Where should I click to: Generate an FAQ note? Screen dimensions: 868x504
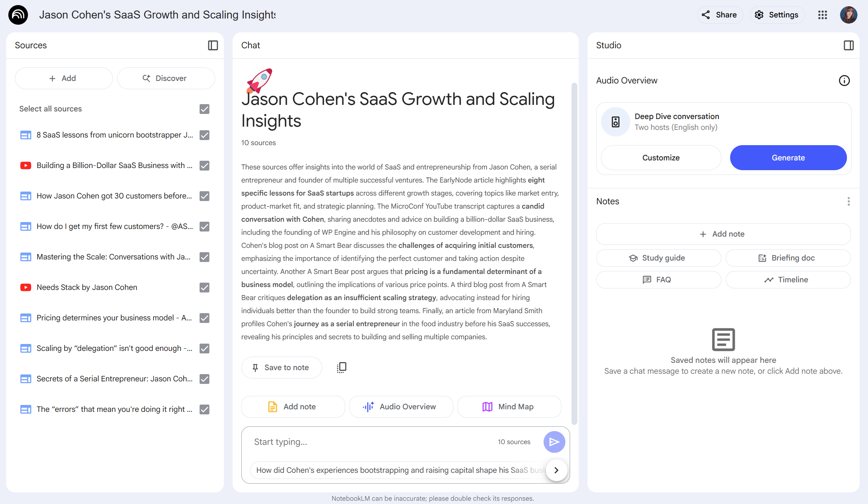[658, 280]
